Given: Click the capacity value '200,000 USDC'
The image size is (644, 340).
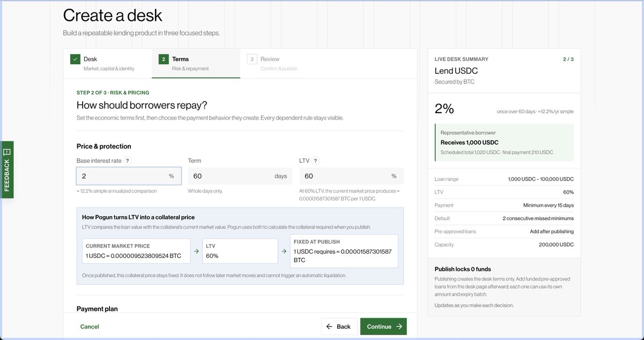Looking at the screenshot, I should click(556, 245).
